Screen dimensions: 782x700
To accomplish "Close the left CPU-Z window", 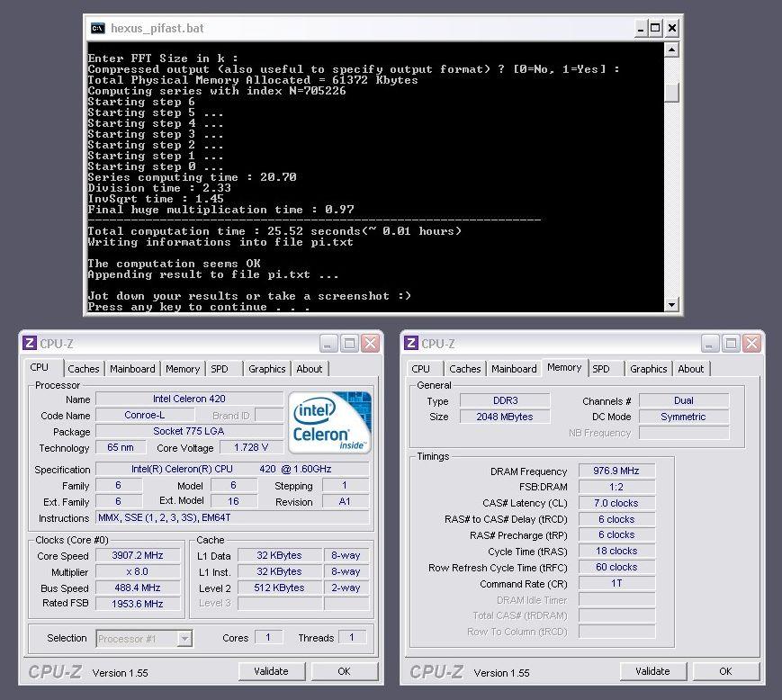I will (x=370, y=344).
